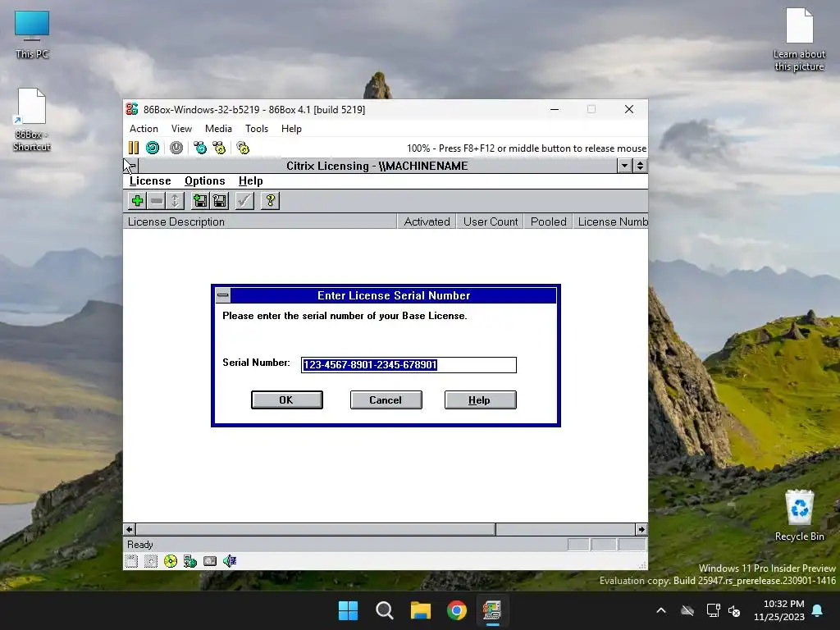Click the green plus Add License icon
Viewport: 840px width, 630px height.
coord(137,201)
